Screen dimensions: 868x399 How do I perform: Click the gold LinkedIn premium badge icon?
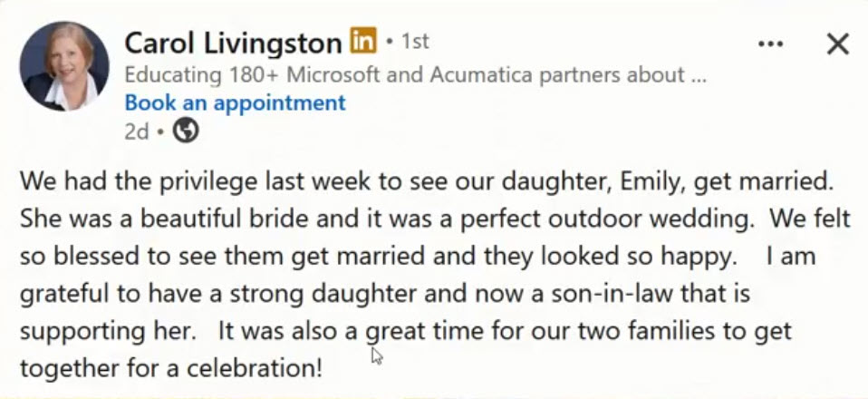click(363, 41)
